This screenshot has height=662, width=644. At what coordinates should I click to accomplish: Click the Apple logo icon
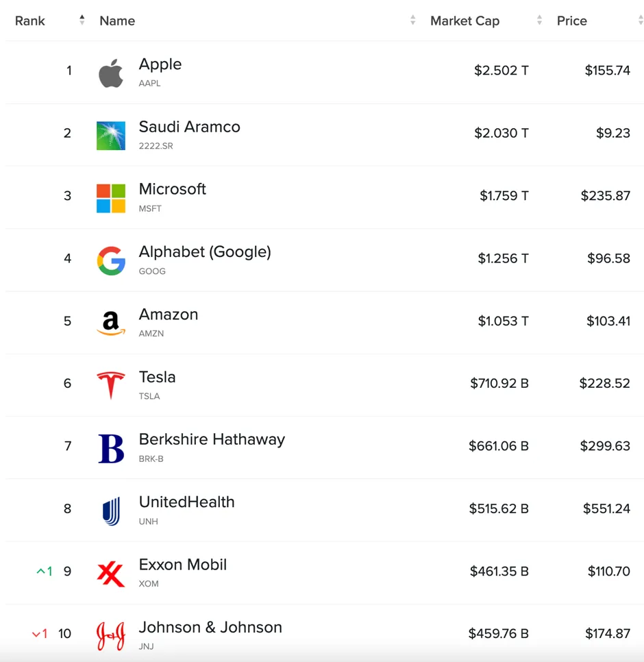coord(110,73)
